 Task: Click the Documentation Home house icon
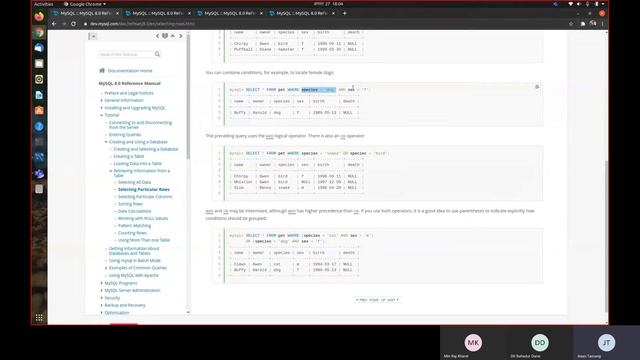click(x=102, y=71)
